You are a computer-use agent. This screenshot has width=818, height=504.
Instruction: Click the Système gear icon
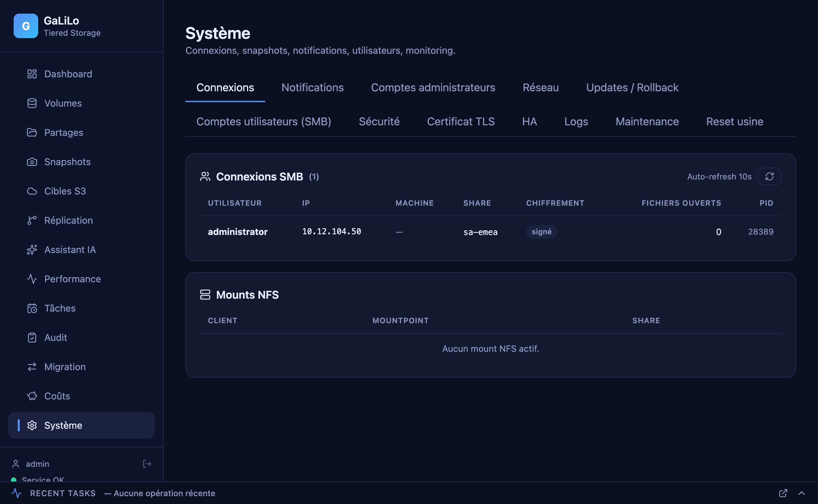[32, 425]
